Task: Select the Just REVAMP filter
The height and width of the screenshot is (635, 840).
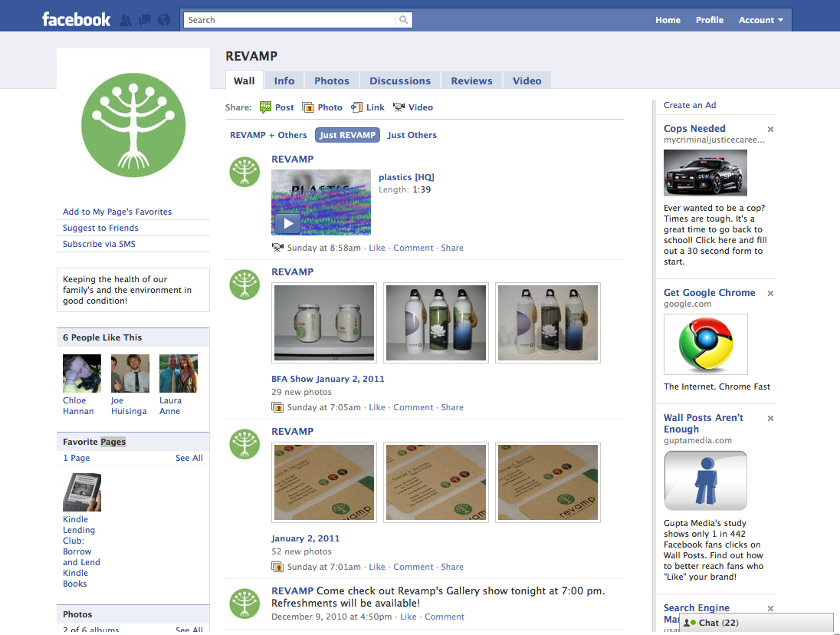Action: 348,135
